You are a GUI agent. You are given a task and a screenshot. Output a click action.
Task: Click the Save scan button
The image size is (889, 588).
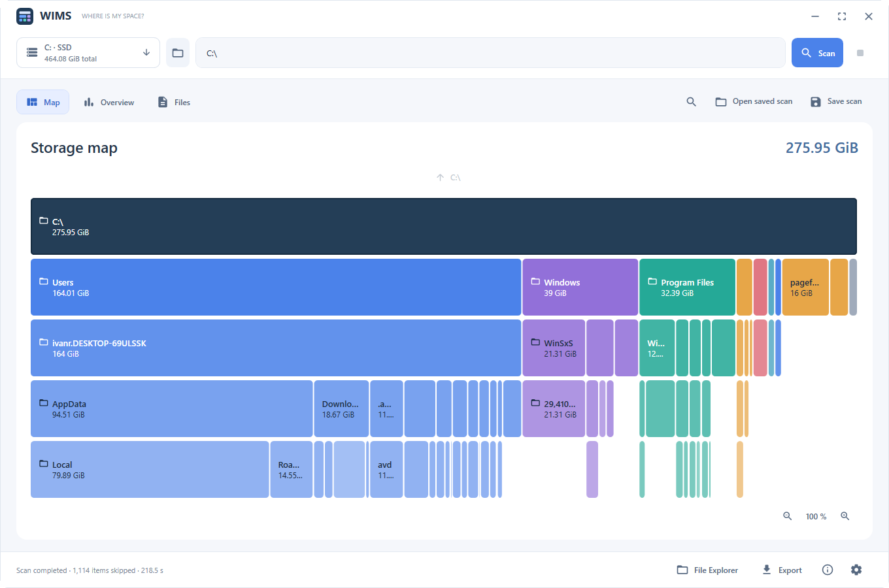click(x=836, y=102)
